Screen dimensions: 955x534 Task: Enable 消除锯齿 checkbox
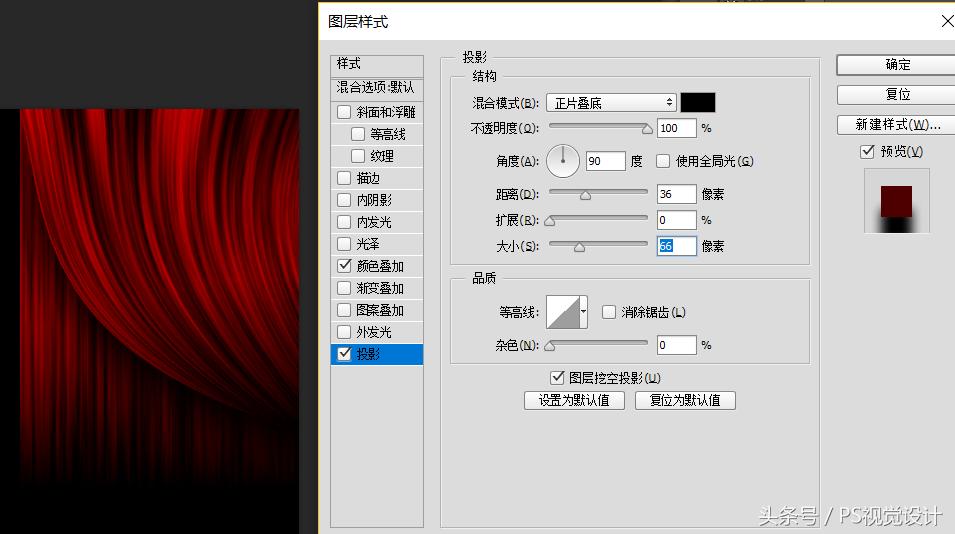click(x=608, y=312)
